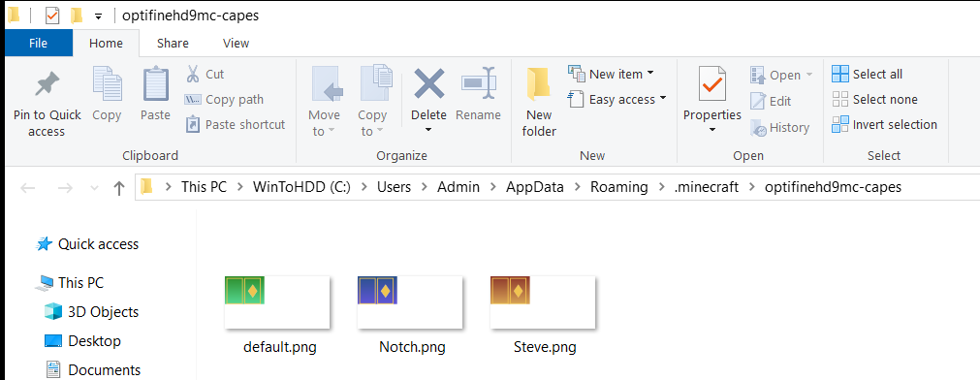Screen dimensions: 980x380
Task: Click quick toolbar New folder icon
Action: point(77,16)
